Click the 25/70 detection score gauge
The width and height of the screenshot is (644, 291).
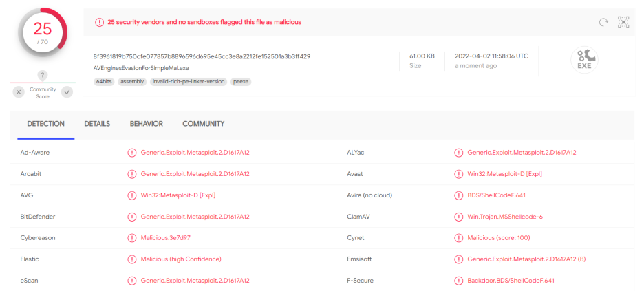pos(43,33)
